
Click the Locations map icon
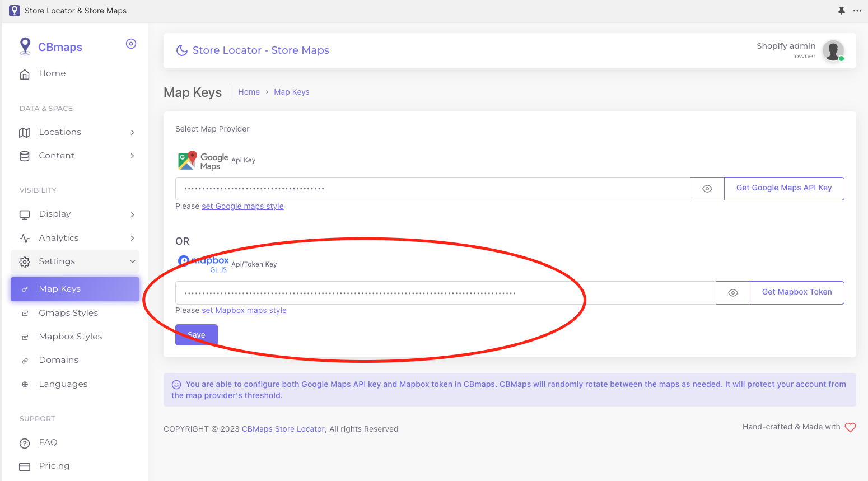[25, 133]
